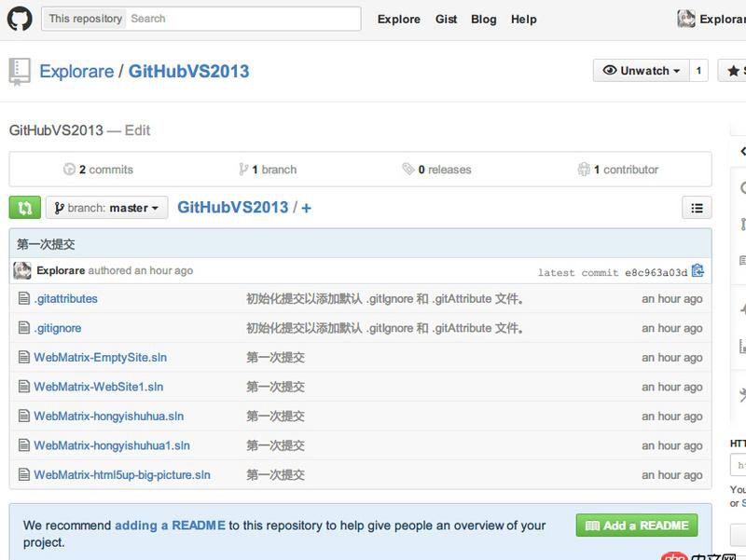Click file icon beside WebMatrix-hongyishuhua.sln
This screenshot has height=560, width=746.
(x=24, y=416)
